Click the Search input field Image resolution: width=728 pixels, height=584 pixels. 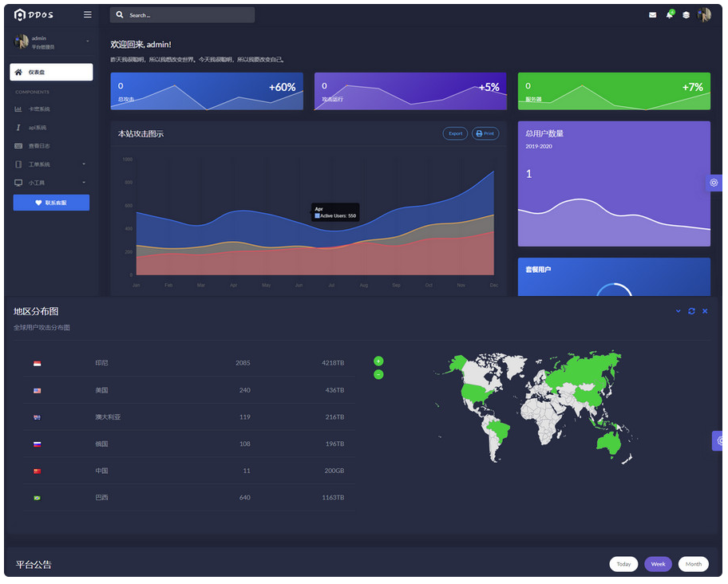[188, 15]
